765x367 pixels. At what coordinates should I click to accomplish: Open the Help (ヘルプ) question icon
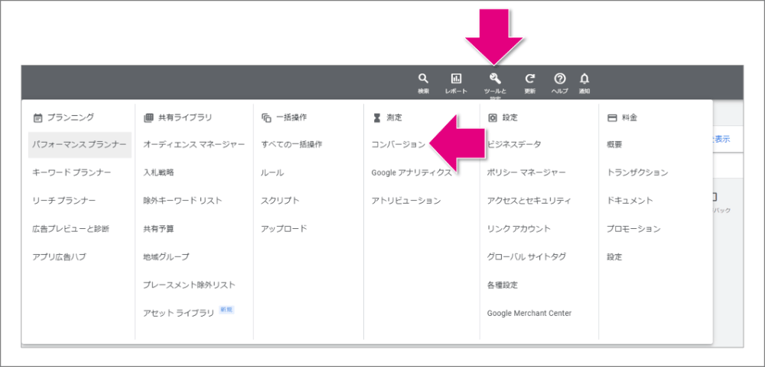tap(560, 78)
